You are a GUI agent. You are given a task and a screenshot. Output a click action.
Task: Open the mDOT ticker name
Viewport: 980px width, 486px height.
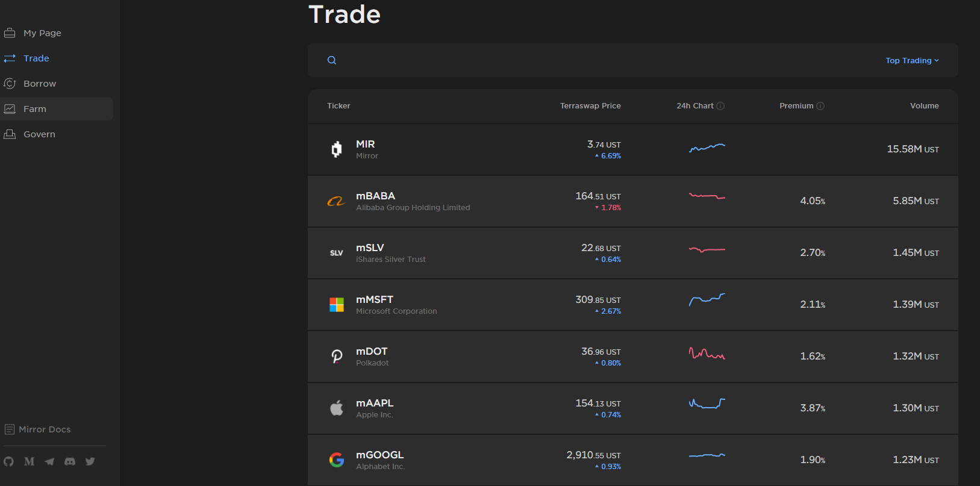[x=372, y=351]
